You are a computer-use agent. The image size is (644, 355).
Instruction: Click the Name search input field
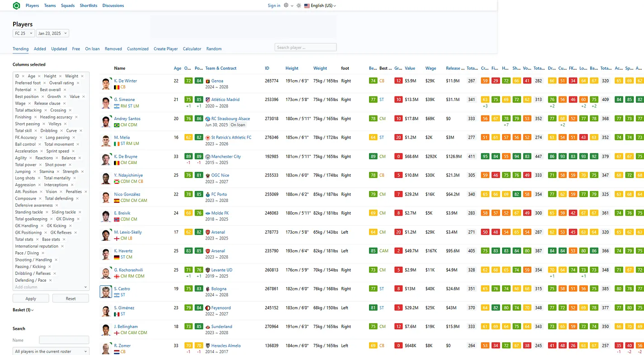pyautogui.click(x=64, y=340)
